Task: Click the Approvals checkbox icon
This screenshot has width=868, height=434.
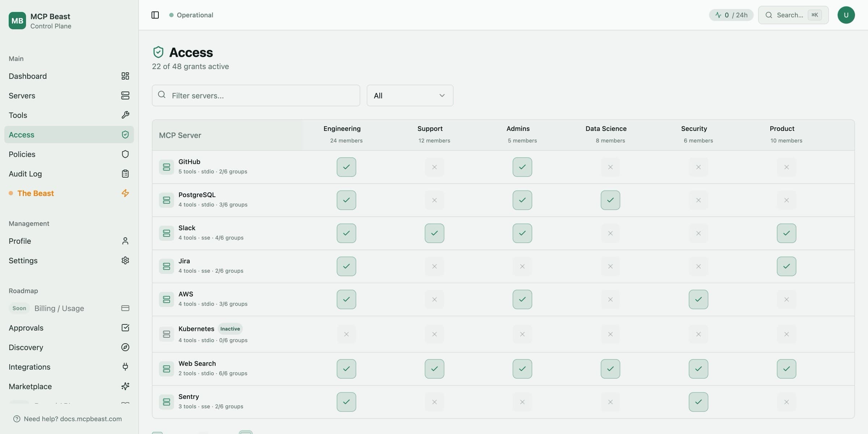Action: [125, 328]
